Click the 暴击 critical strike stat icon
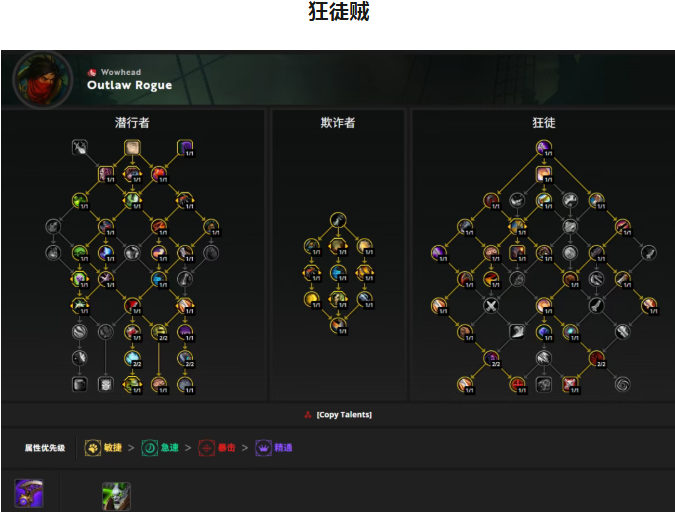 pos(207,448)
